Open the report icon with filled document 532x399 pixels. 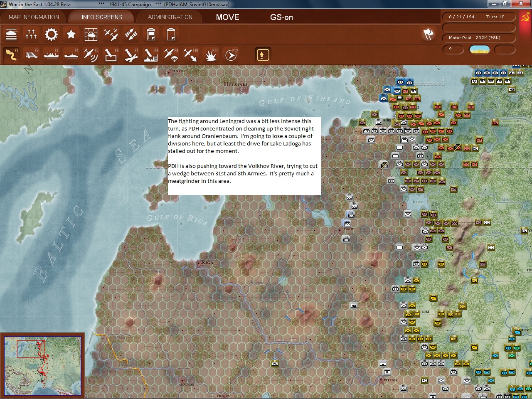(x=151, y=34)
